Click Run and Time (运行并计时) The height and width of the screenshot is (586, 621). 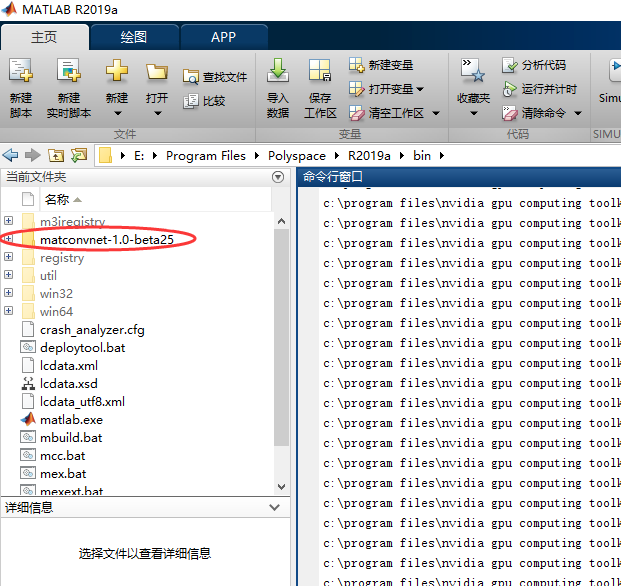point(539,89)
